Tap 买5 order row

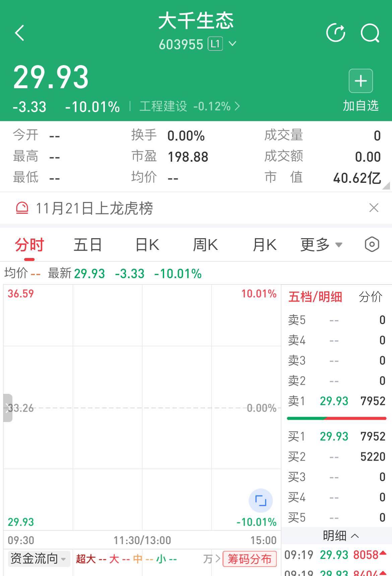[337, 517]
